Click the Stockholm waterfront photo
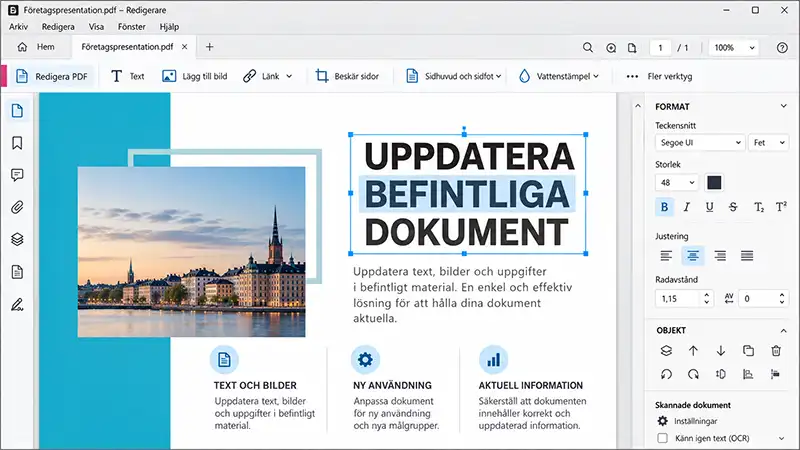 [191, 252]
